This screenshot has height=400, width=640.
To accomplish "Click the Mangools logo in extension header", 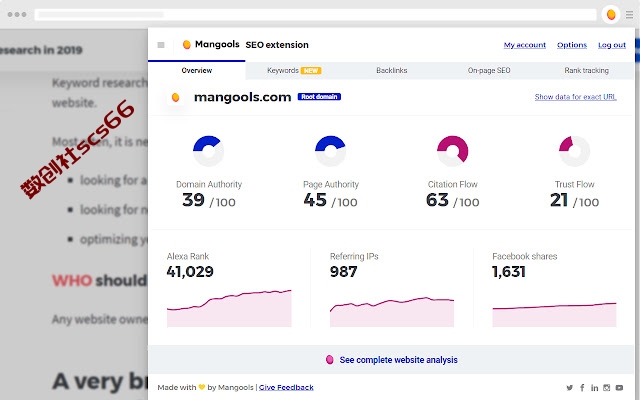I will pos(211,44).
